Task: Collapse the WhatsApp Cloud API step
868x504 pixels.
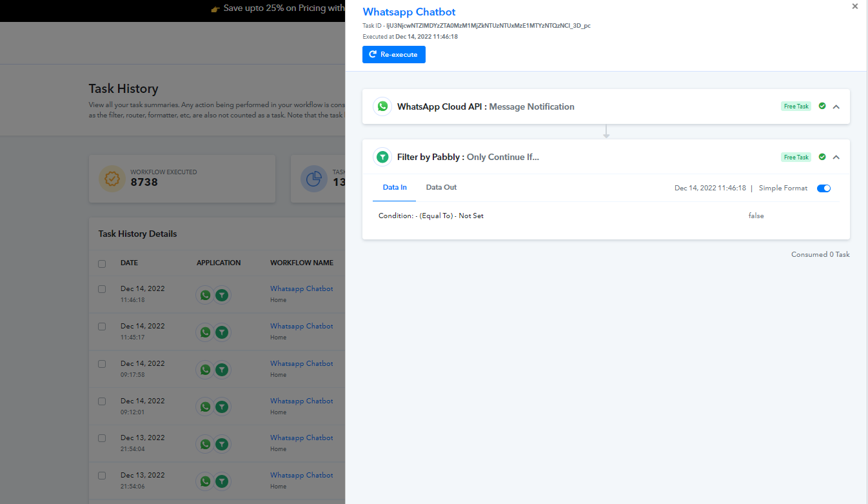Action: click(x=836, y=106)
